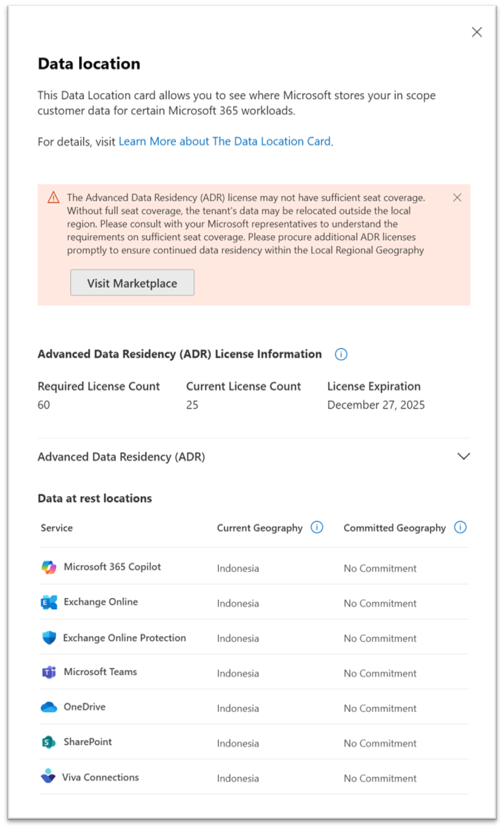Click the SharePoint icon
Image resolution: width=504 pixels, height=829 pixels.
(49, 742)
